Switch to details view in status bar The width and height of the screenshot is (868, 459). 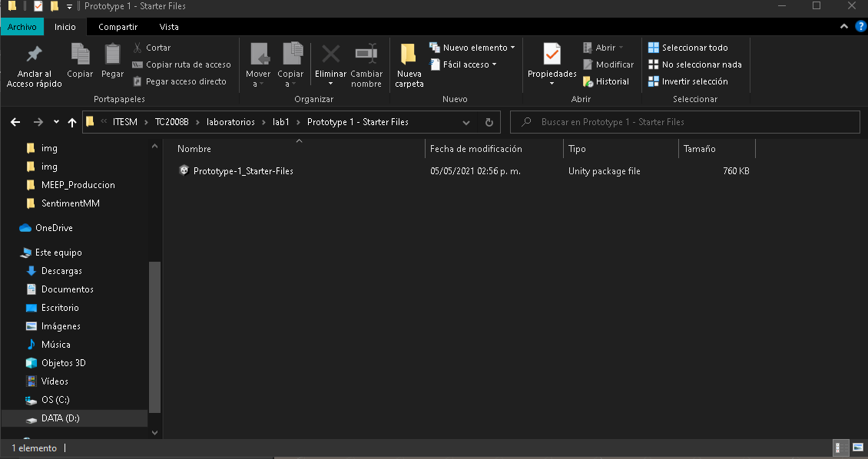[x=840, y=447]
